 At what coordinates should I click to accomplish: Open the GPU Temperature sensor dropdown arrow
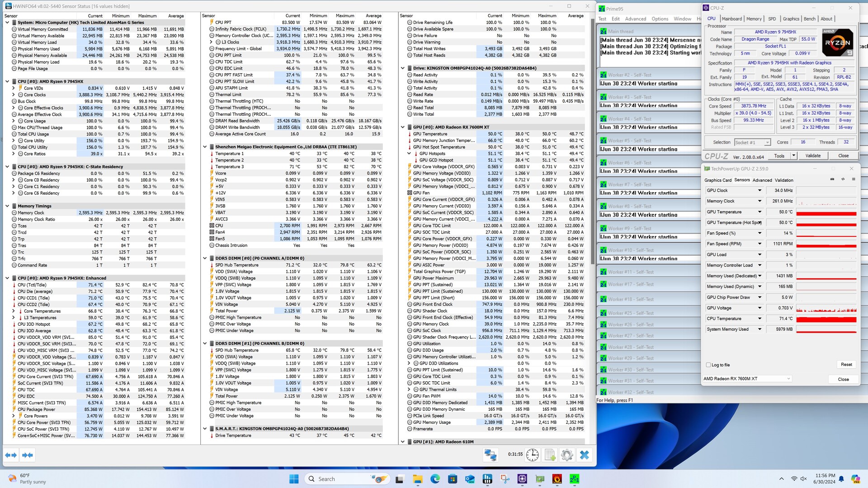pyautogui.click(x=759, y=212)
